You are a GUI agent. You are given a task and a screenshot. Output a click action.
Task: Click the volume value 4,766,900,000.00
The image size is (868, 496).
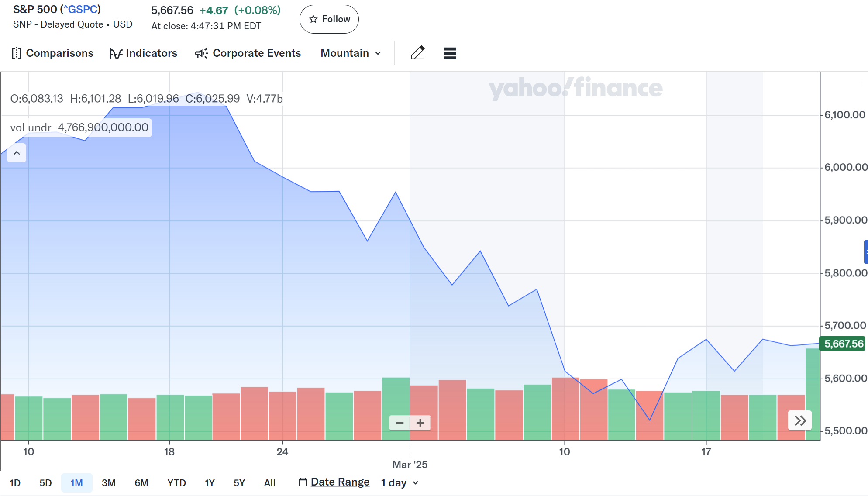pos(103,127)
